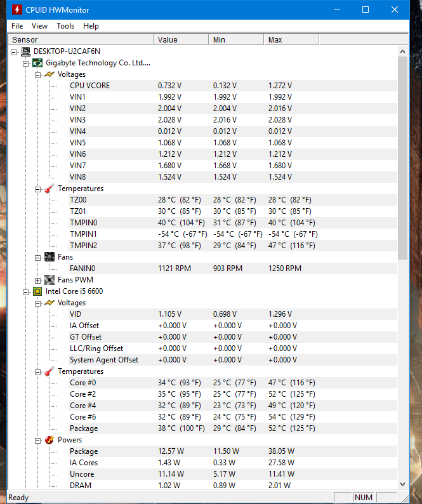Viewport: 422px width, 504px height.
Task: Click the Gigabyte motherboard icon
Action: point(37,63)
